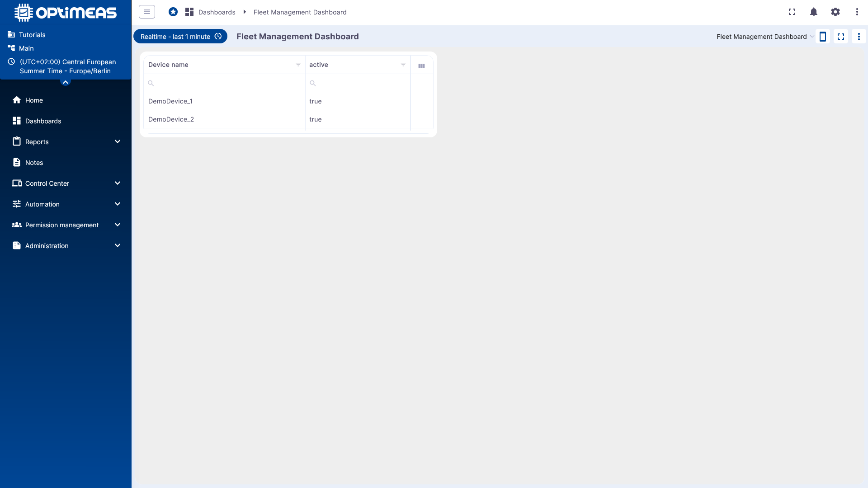Open top bar more options menu
The image size is (868, 488).
tap(857, 12)
